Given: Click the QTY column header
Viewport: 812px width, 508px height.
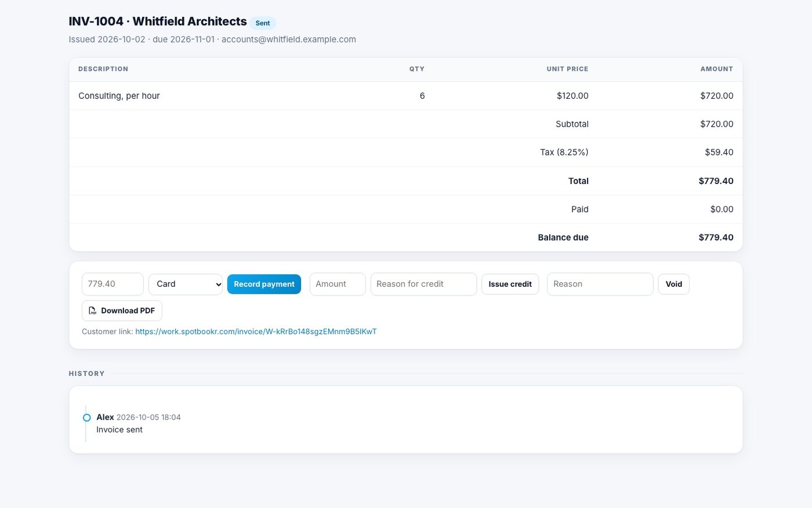Looking at the screenshot, I should [417, 69].
